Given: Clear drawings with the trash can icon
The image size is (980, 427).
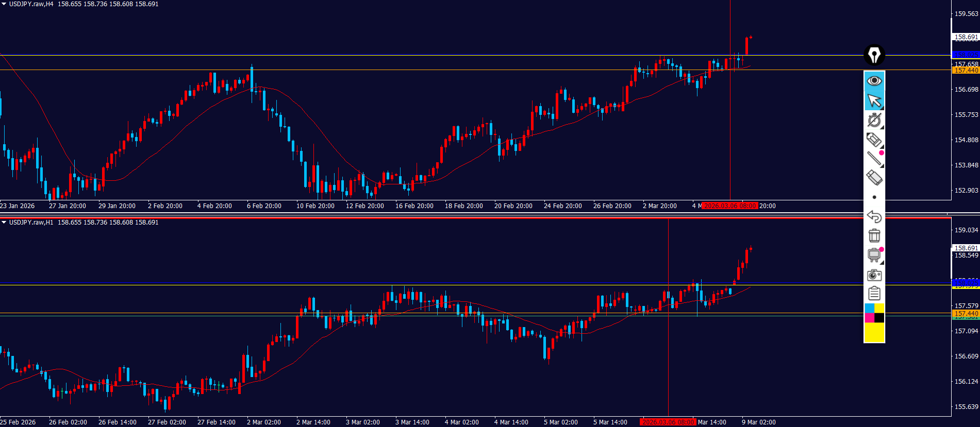Looking at the screenshot, I should [x=874, y=235].
